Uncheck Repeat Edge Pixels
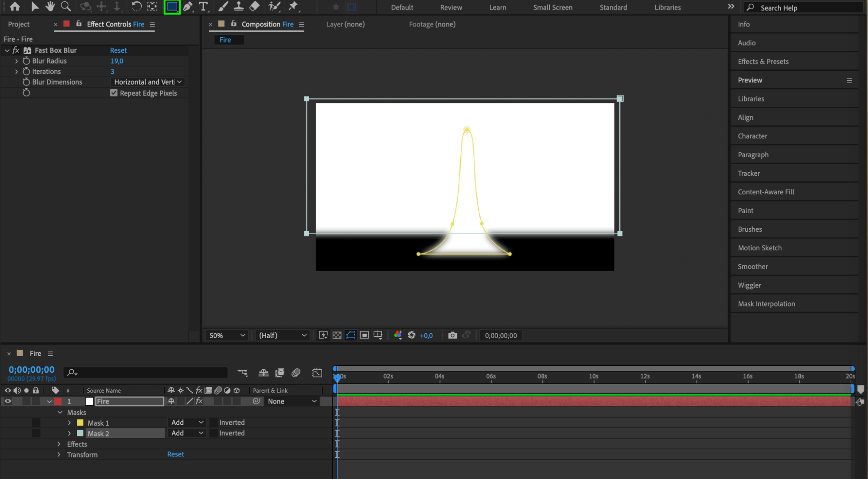868x479 pixels. 114,93
